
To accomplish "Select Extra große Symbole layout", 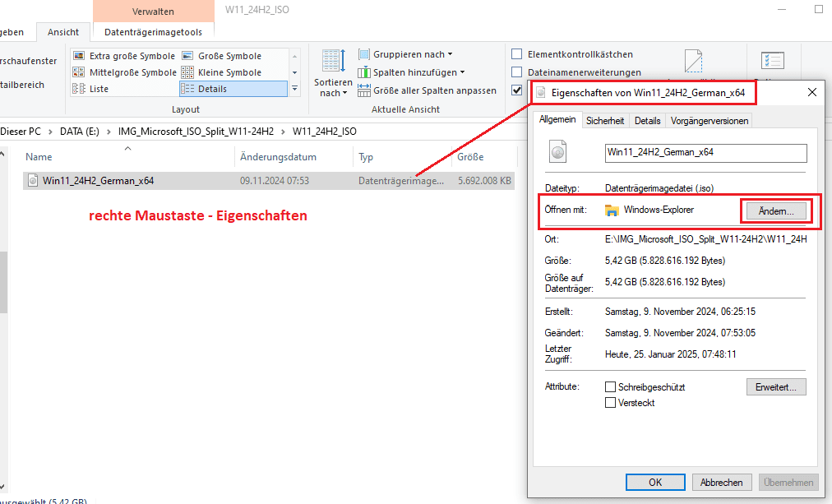I will pos(124,56).
